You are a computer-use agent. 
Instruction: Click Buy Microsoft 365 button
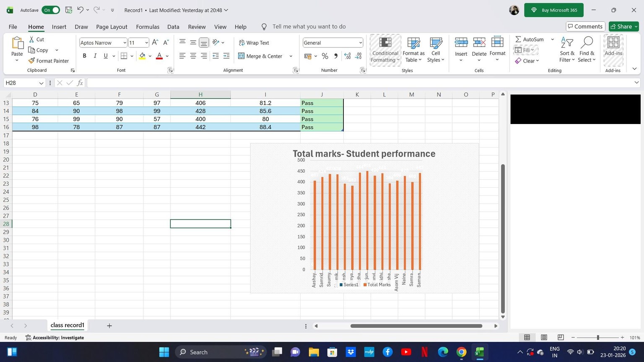(x=554, y=10)
